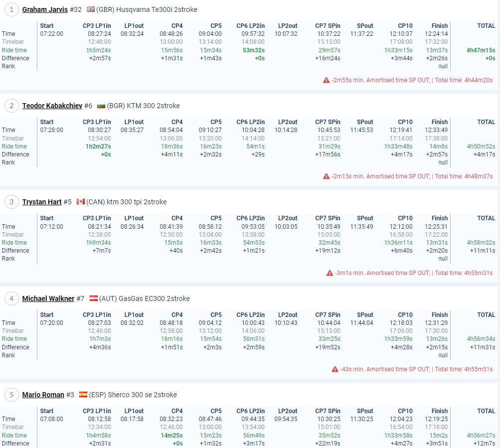The image size is (500, 448).
Task: Select Kabakchiev's finish time 12:33:49
Action: pos(436,130)
